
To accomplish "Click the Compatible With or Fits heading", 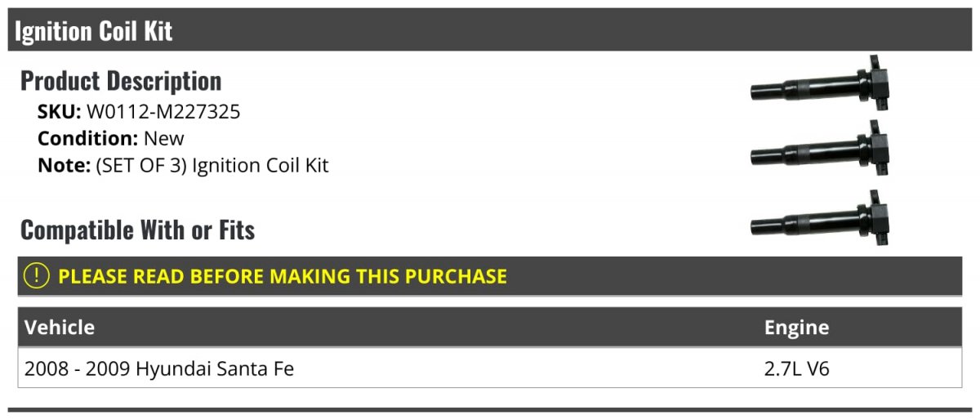I will point(138,230).
